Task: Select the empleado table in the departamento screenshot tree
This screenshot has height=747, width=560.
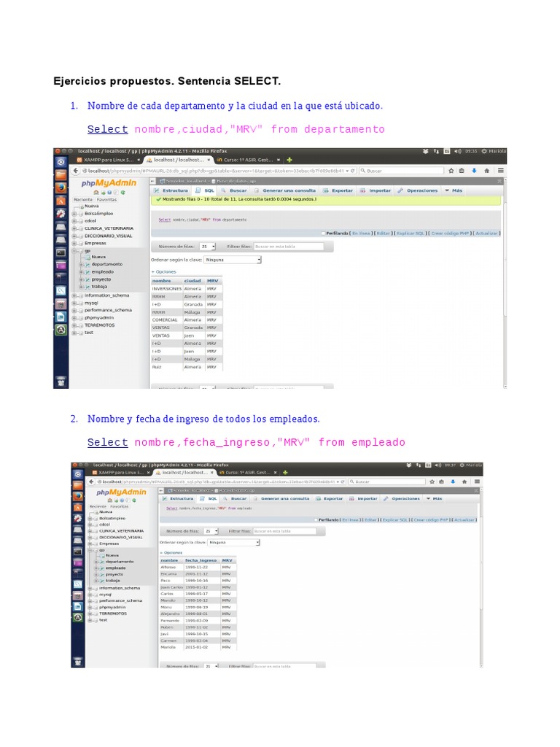Action: point(102,271)
